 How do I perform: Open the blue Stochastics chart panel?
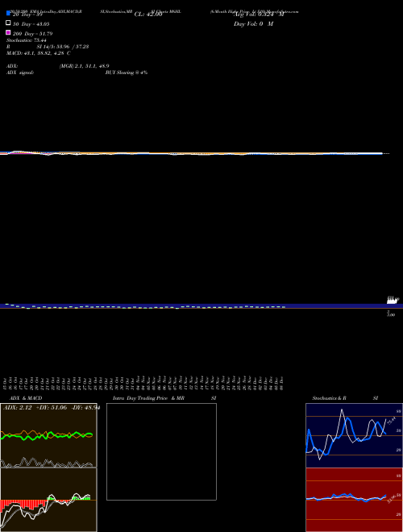coord(354,435)
